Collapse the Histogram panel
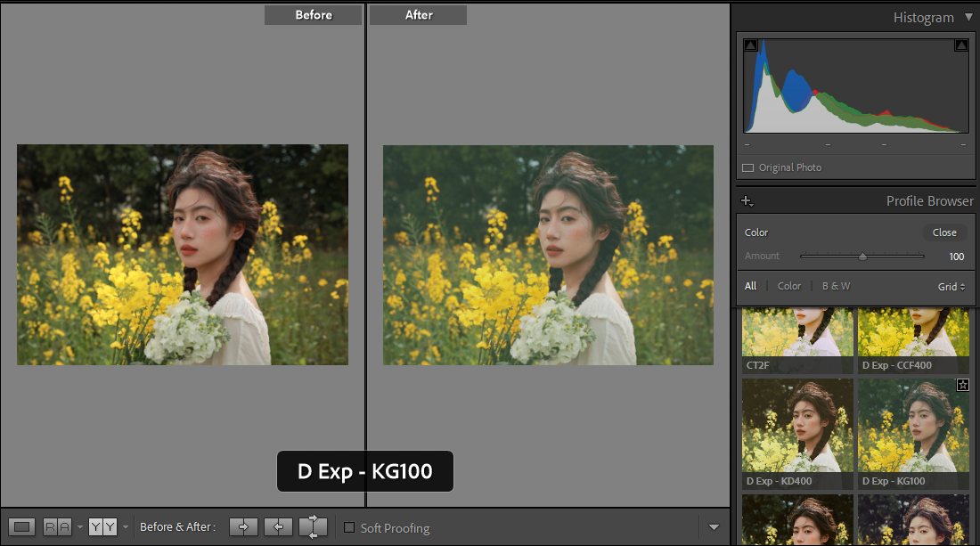The height and width of the screenshot is (546, 980). pyautogui.click(x=968, y=18)
